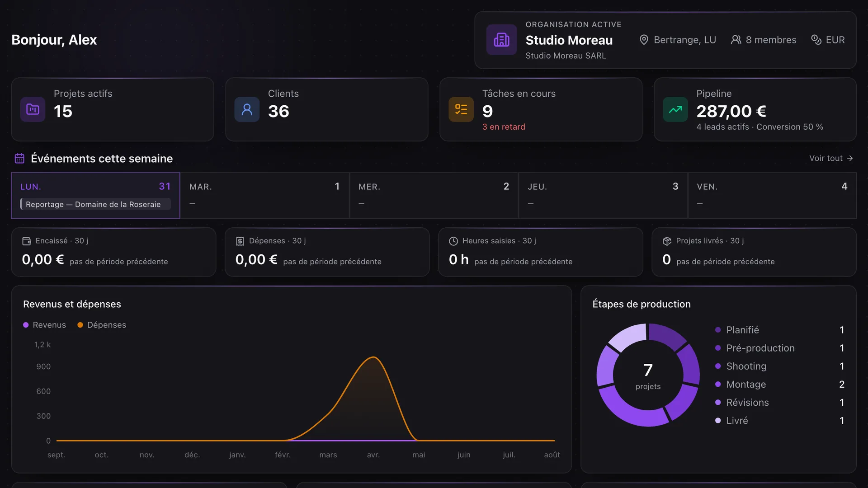The image size is (868, 488).
Task: Click the currency coins icon beside EUR
Action: coord(816,40)
